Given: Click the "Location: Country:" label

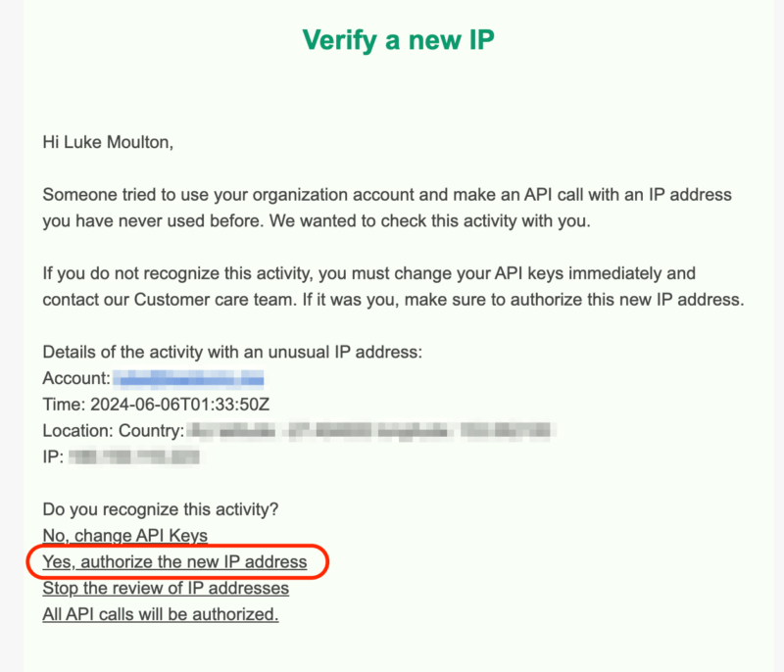Looking at the screenshot, I should (114, 430).
